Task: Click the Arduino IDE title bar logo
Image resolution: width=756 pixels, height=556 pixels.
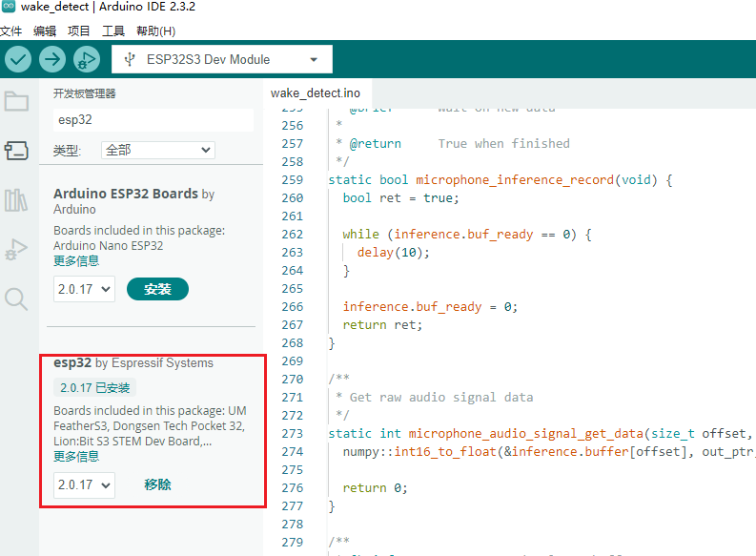Action: pyautogui.click(x=9, y=7)
